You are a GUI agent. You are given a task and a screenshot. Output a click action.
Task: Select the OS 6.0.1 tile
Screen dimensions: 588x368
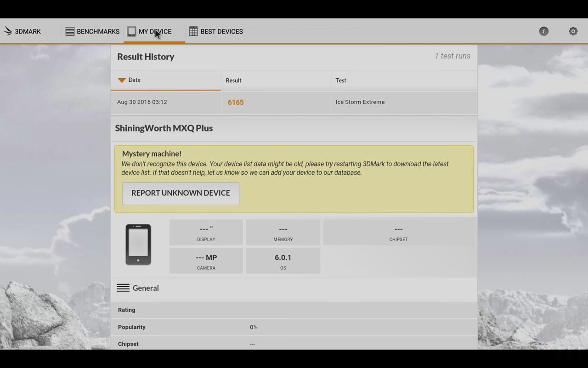click(283, 261)
